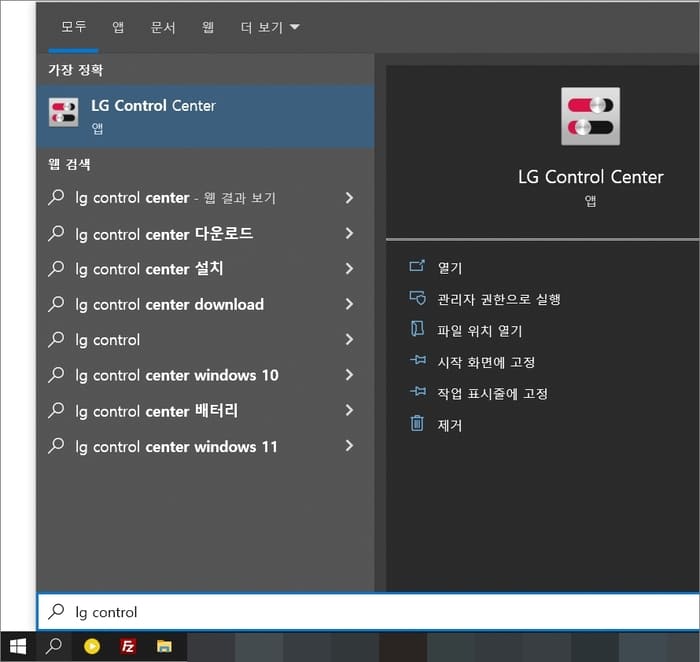Click the taskbar search magnifier icon
Screen dimensions: 700x662
pos(54,645)
